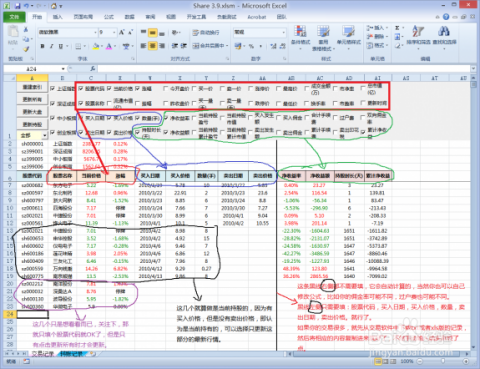
Task: Save the workbook from quick access toolbar
Action: tap(17, 6)
